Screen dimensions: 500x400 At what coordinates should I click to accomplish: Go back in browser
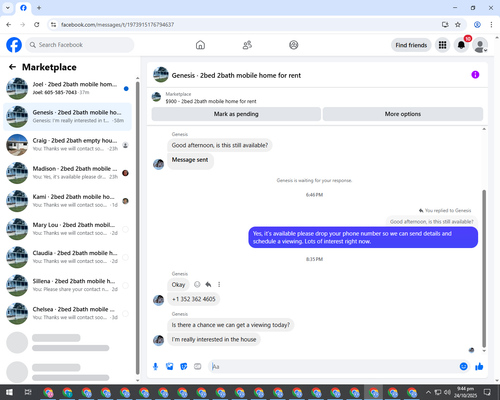tap(9, 25)
